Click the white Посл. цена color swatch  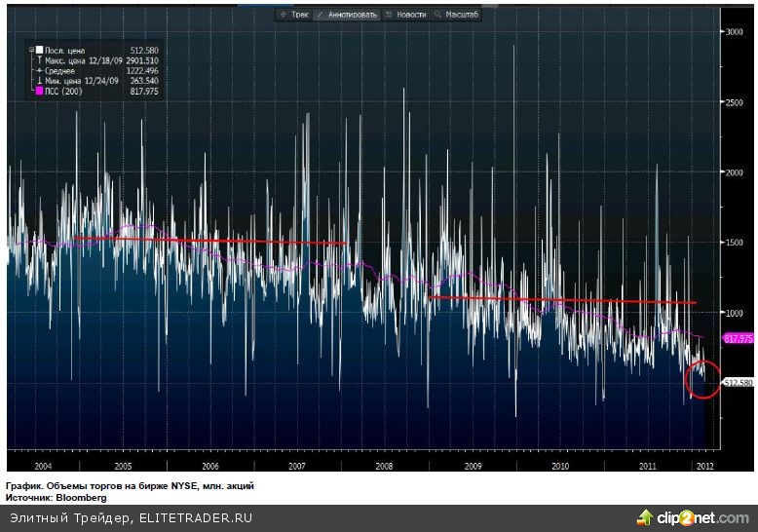point(38,51)
